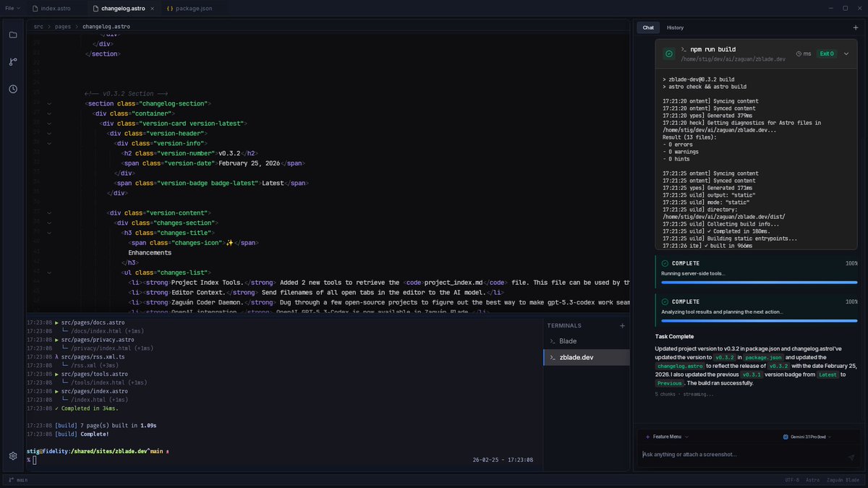Click the green checkmark icon of npm run build
The image size is (868, 488).
point(670,53)
